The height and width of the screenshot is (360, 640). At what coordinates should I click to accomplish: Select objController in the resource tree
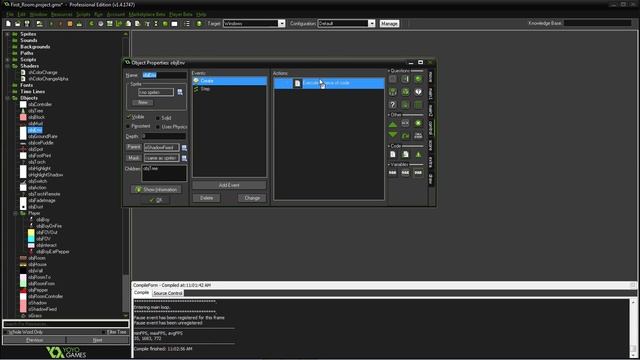[x=40, y=104]
